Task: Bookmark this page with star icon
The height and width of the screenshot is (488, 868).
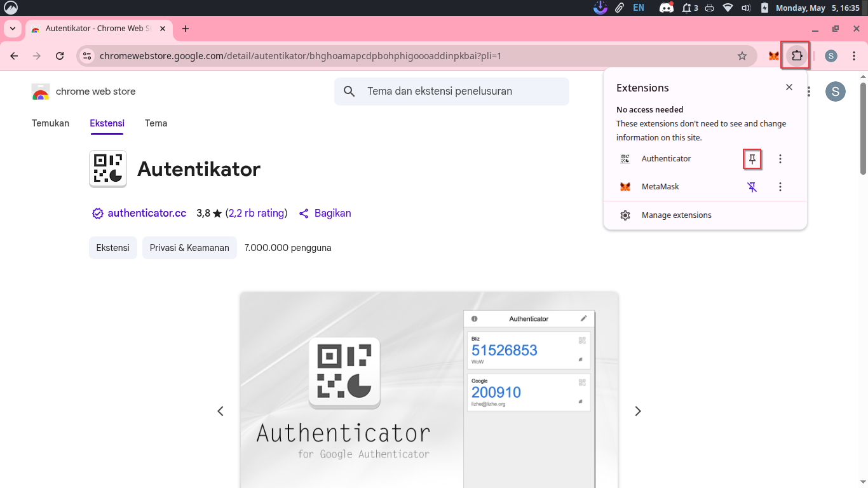Action: [742, 56]
